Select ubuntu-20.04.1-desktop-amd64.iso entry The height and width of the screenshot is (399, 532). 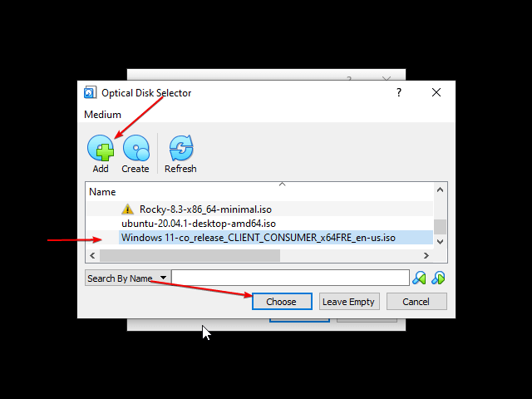[199, 224]
